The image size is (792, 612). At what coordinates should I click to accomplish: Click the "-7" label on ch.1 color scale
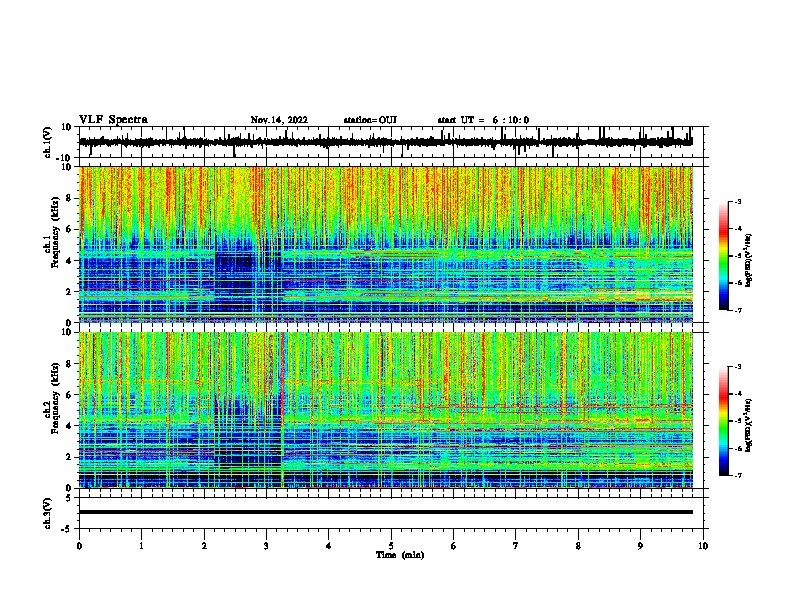click(x=737, y=310)
